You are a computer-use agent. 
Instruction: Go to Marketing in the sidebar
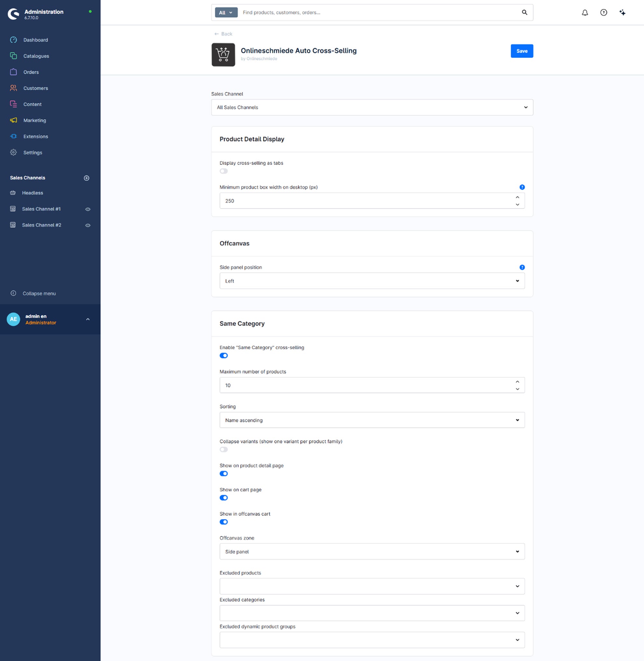[34, 120]
